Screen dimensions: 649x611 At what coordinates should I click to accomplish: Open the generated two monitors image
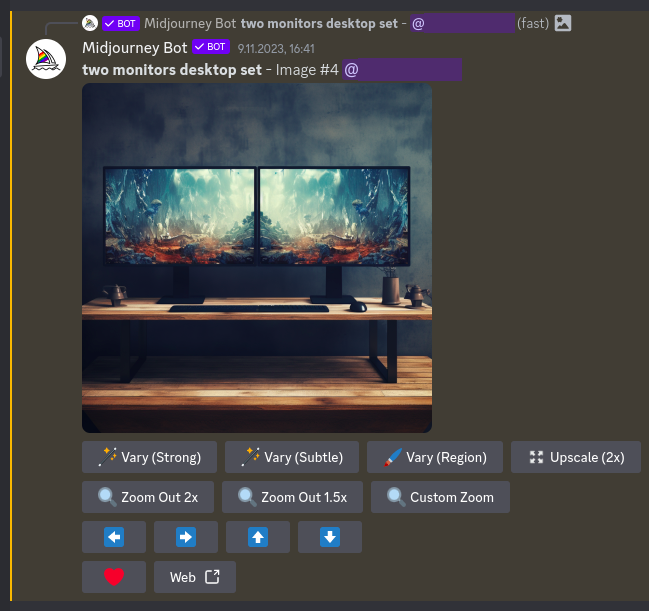click(x=257, y=258)
